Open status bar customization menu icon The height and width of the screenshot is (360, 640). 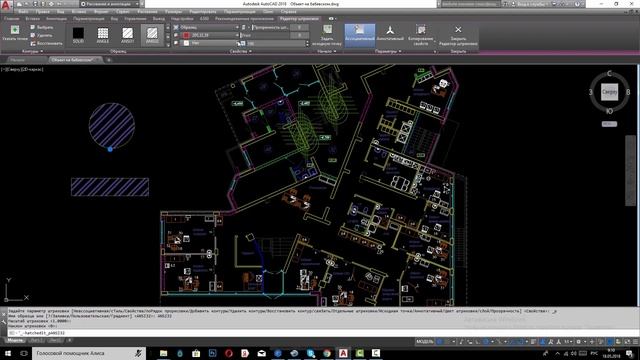click(x=636, y=341)
